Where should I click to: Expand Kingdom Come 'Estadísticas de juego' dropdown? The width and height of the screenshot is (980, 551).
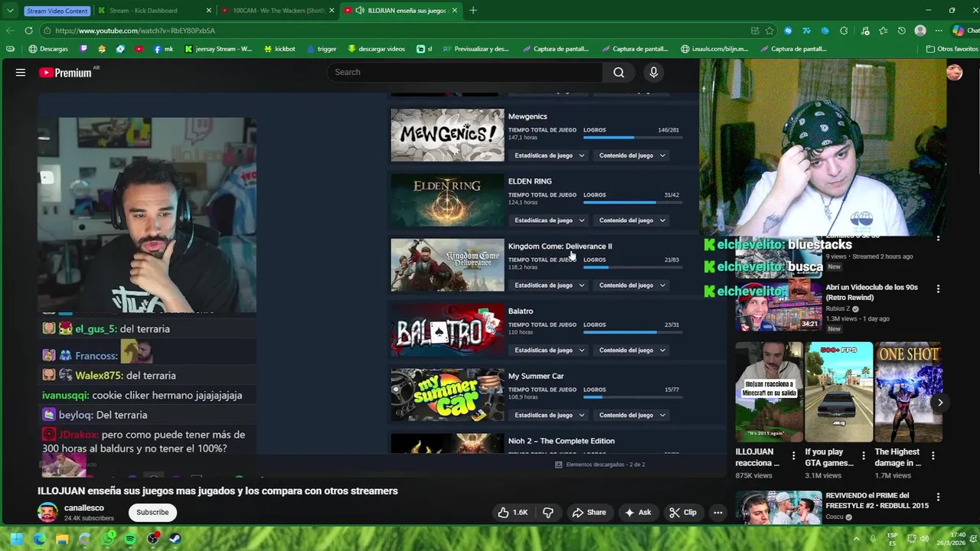click(549, 285)
